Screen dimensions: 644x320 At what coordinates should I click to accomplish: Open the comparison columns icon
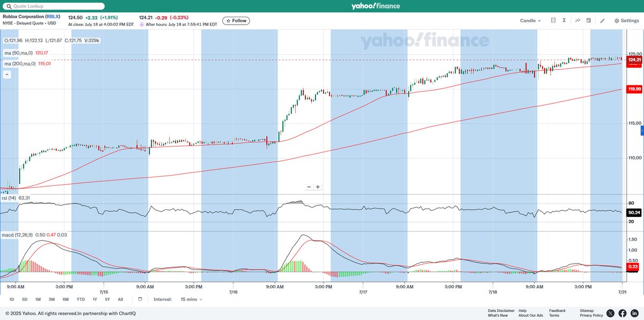tap(553, 20)
